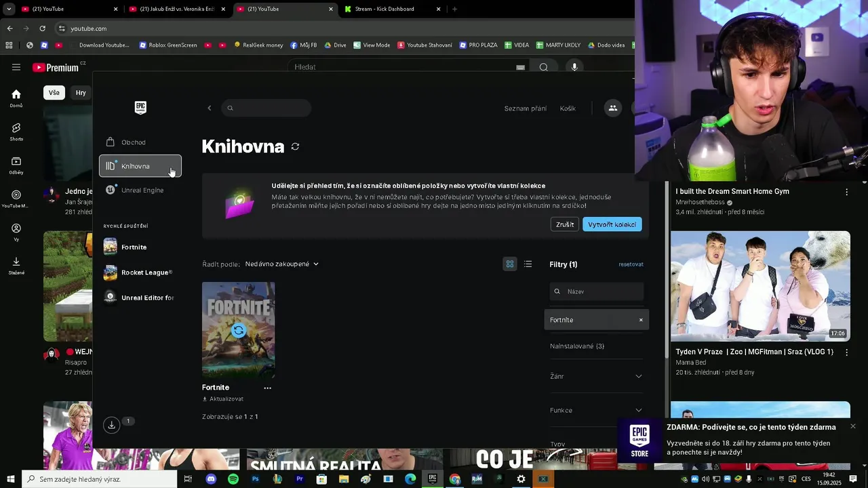Open the Drive bookmark
The height and width of the screenshot is (488, 868).
335,45
